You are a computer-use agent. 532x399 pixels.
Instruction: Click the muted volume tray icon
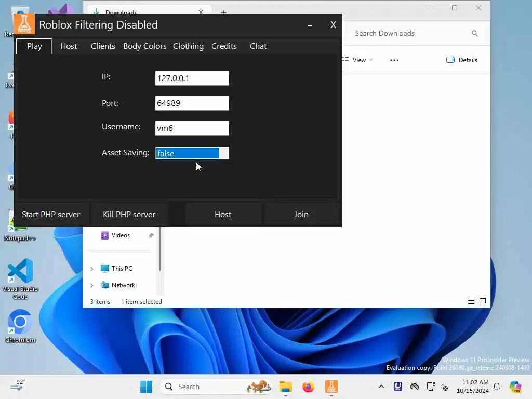pyautogui.click(x=444, y=387)
